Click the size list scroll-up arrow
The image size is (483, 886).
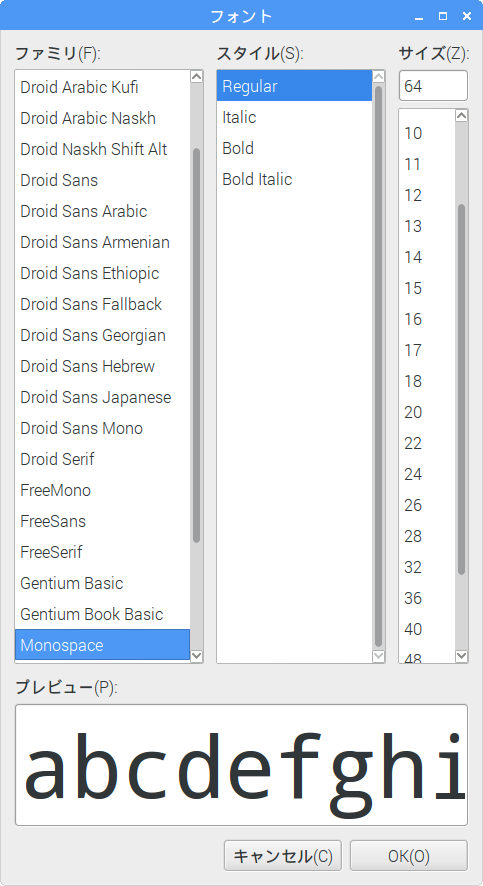click(462, 115)
